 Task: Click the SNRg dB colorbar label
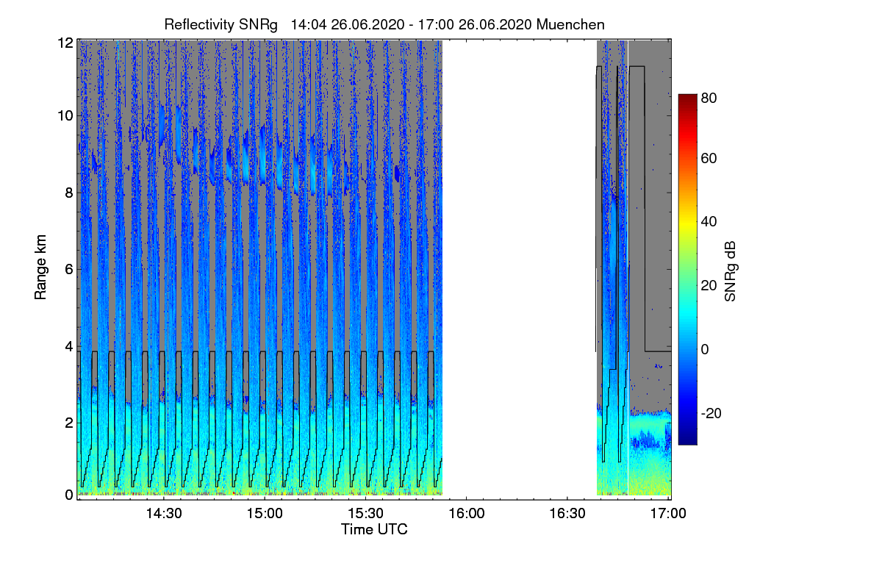[x=730, y=270]
